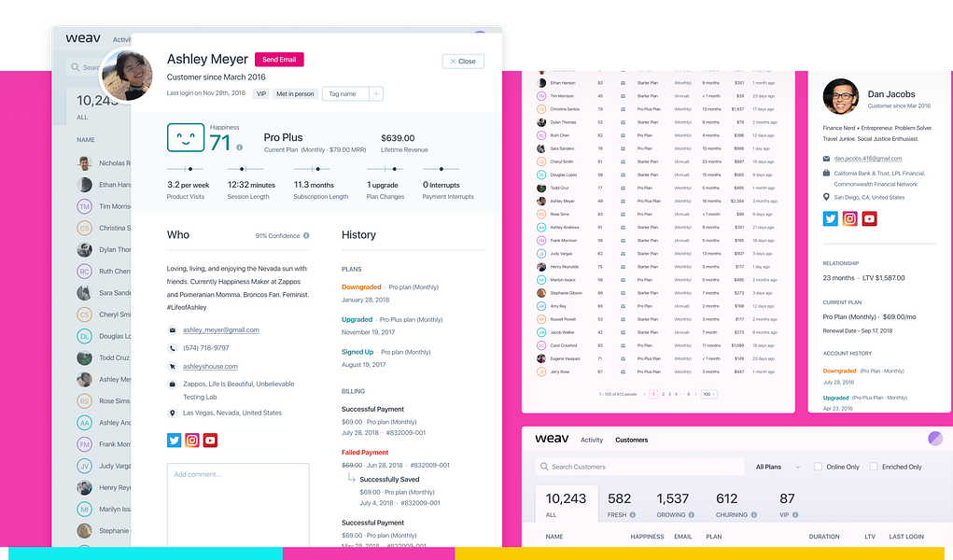Switch to the Activity tab
This screenshot has width=953, height=560.
(x=592, y=440)
